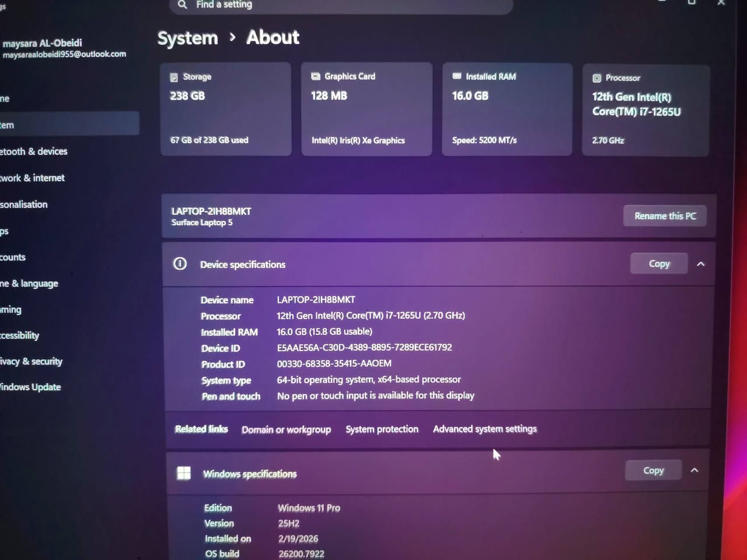Image resolution: width=747 pixels, height=560 pixels.
Task: Copy the Device specifications
Action: point(658,263)
